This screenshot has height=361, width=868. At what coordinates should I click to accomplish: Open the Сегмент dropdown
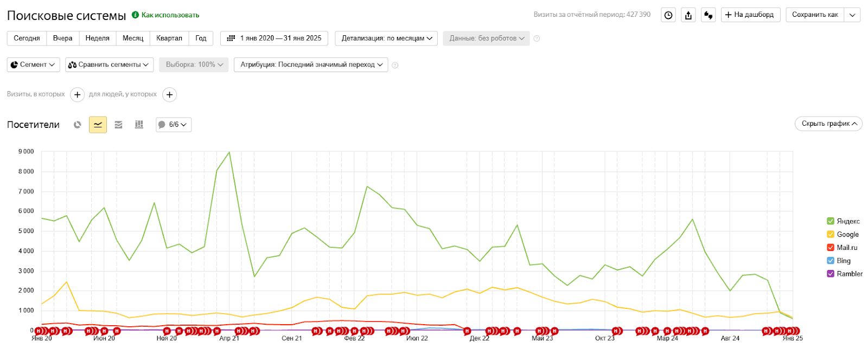click(33, 65)
